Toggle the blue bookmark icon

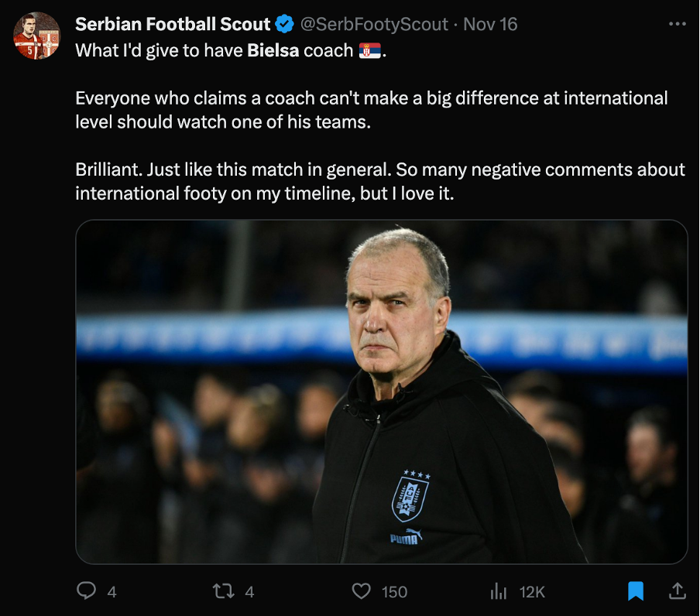[x=635, y=591]
